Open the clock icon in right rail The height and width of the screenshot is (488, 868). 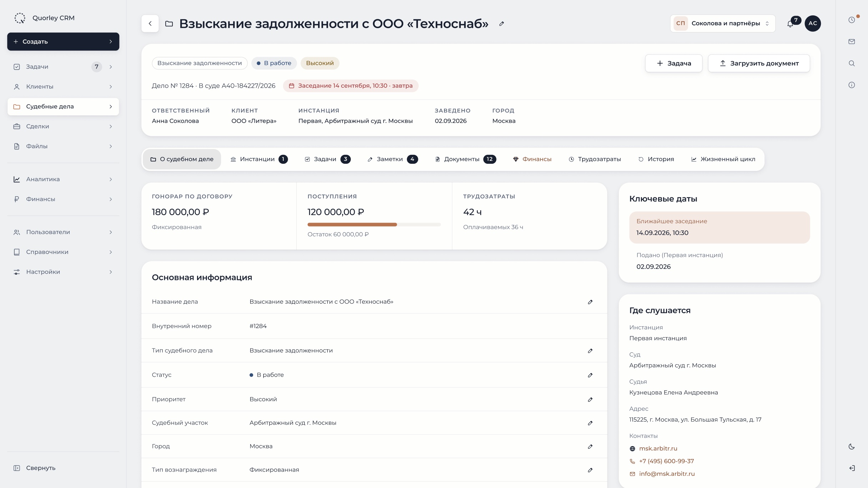point(852,20)
